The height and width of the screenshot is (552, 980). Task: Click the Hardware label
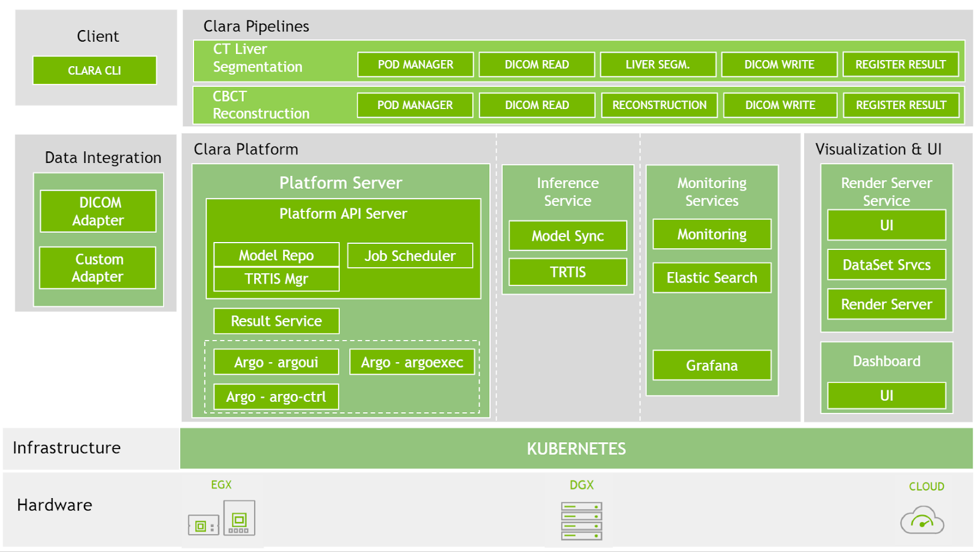pos(55,505)
